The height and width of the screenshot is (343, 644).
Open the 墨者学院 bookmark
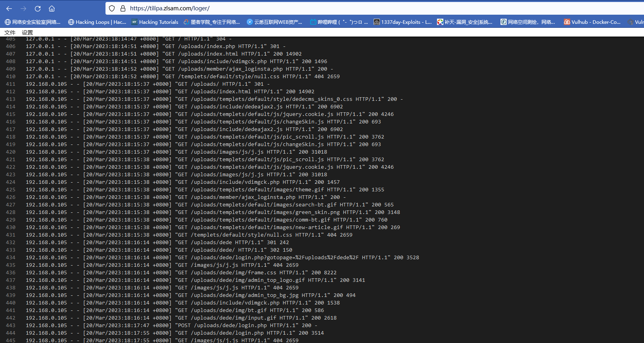point(212,22)
